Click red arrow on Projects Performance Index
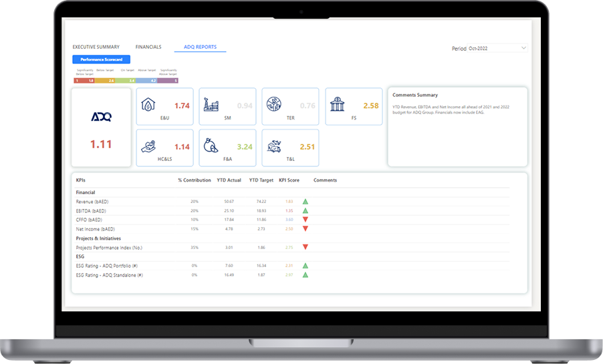The height and width of the screenshot is (364, 603). pos(306,247)
